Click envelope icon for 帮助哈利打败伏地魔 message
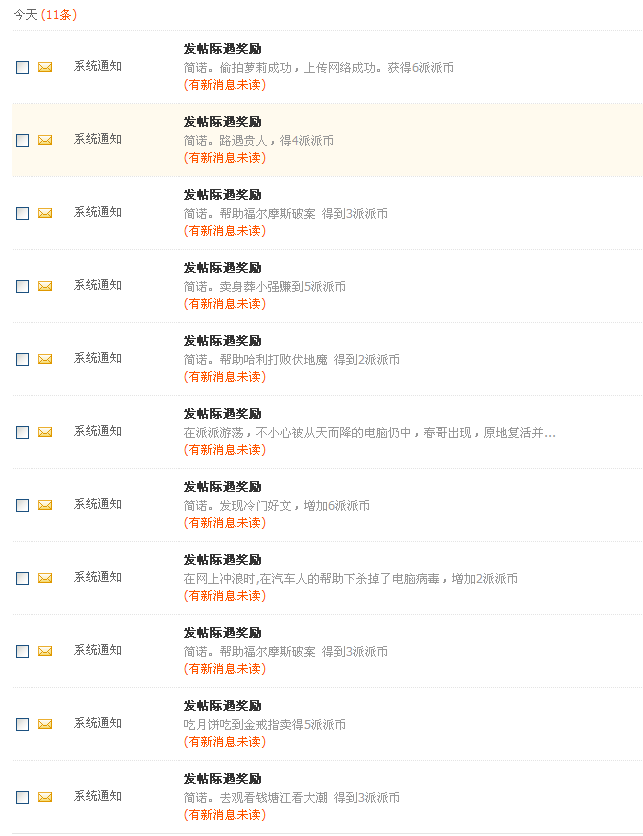This screenshot has width=643, height=836. [x=45, y=359]
